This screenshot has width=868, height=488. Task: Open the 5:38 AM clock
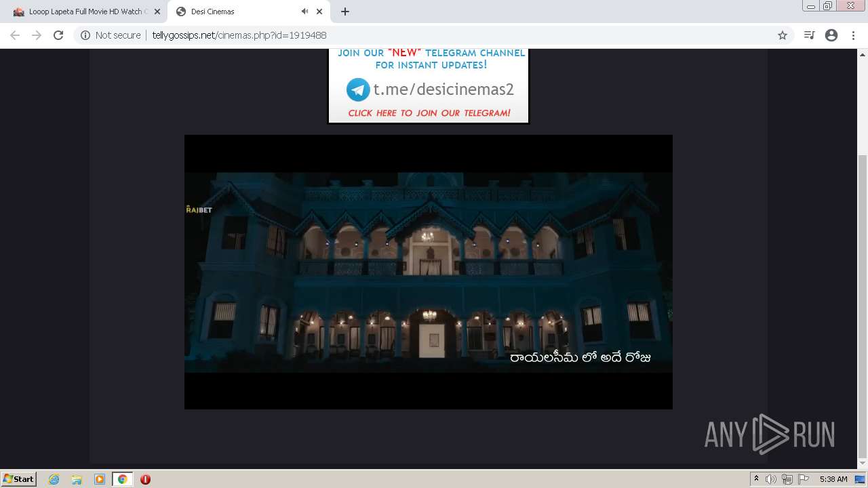click(833, 479)
